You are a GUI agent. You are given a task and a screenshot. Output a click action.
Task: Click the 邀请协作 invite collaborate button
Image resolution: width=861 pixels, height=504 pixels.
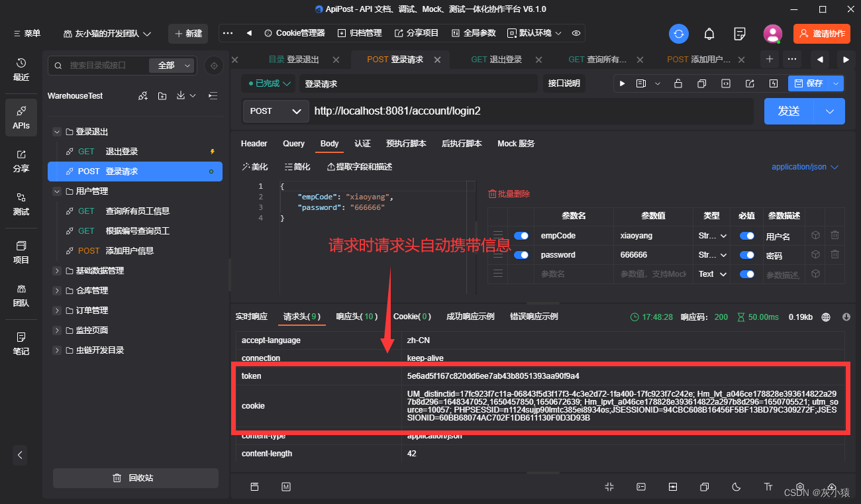pos(822,34)
